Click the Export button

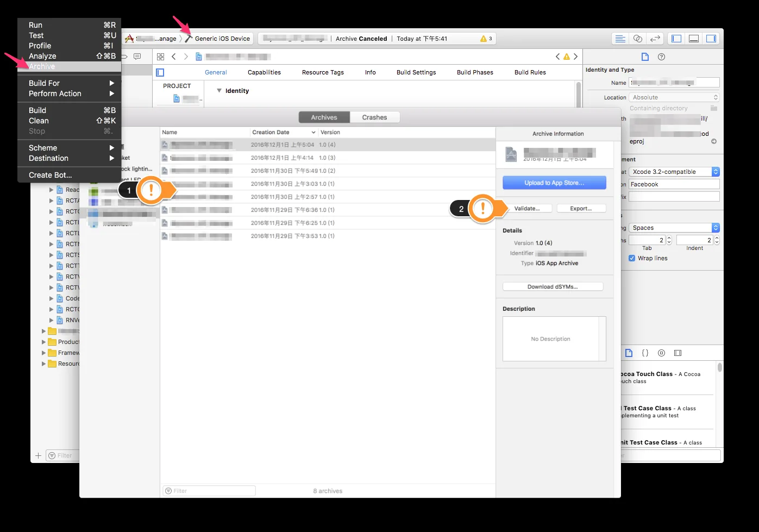coord(581,209)
